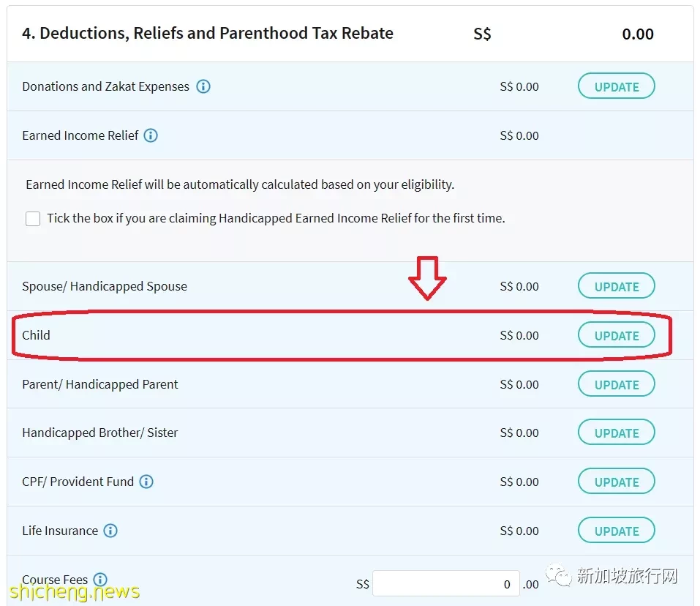Screen dimensions: 700x606
Task: Update Life Insurance relief
Action: (x=616, y=531)
